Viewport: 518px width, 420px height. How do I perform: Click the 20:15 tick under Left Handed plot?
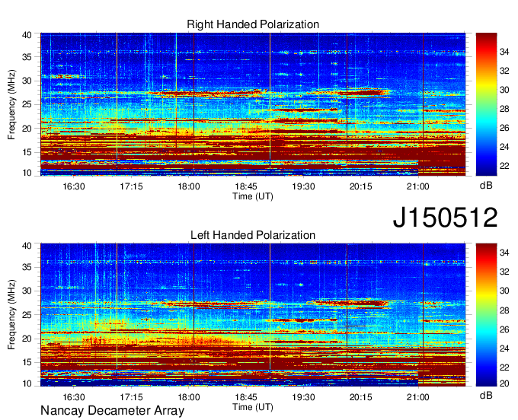click(x=361, y=397)
